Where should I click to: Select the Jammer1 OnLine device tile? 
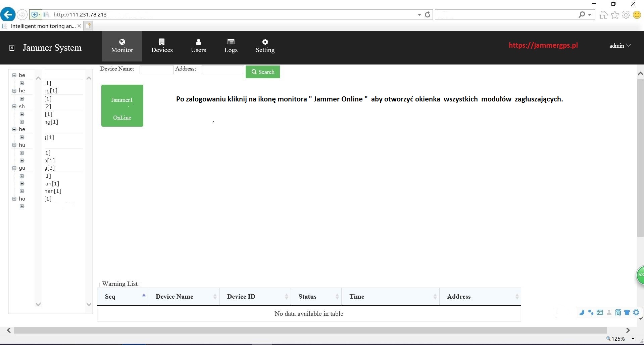[122, 105]
